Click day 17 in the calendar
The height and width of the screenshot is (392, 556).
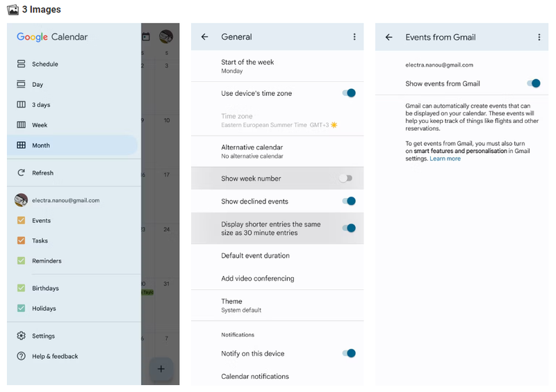[167, 174]
